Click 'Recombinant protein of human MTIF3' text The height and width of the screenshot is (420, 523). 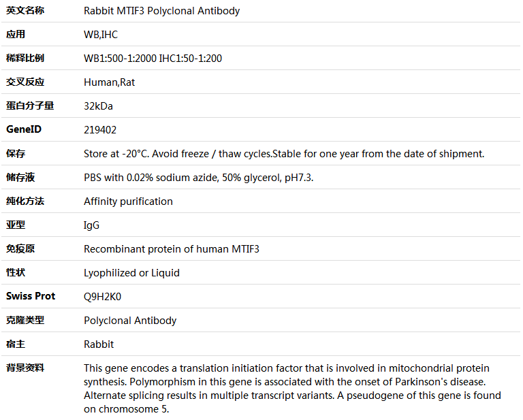click(x=171, y=249)
